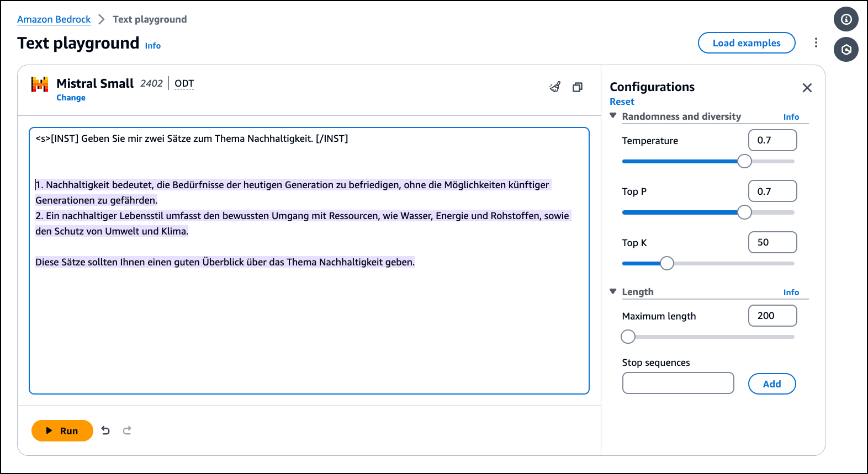Click the sentence starting '1. Nachhaltigkeit bedeutet'
Viewport: 868px width, 474px height.
pos(293,192)
